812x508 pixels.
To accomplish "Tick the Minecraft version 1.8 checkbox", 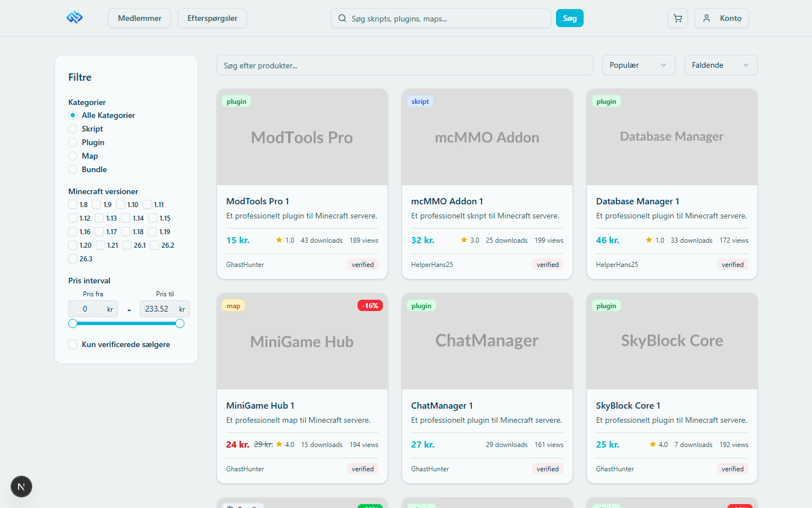I will point(73,204).
